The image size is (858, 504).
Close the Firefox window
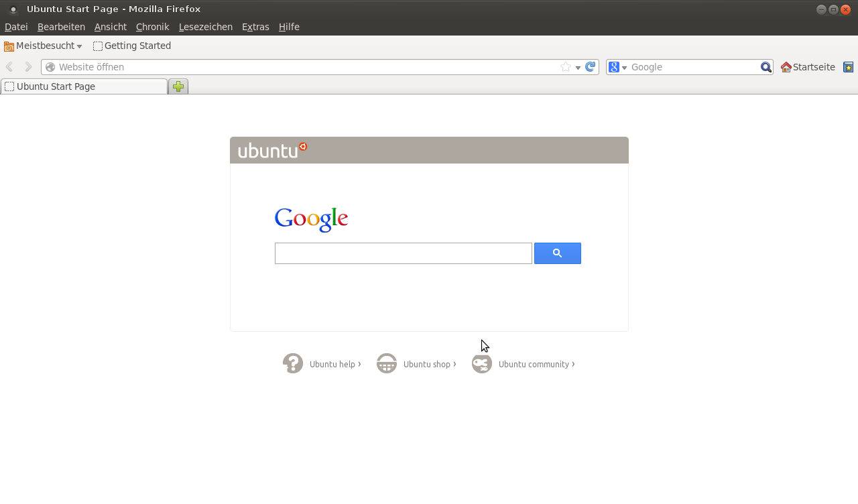[845, 9]
